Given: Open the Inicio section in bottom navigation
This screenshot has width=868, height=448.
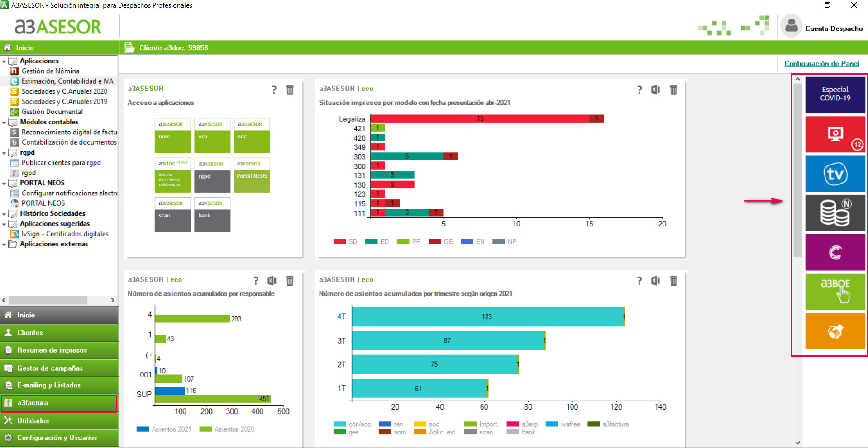Looking at the screenshot, I should [59, 315].
